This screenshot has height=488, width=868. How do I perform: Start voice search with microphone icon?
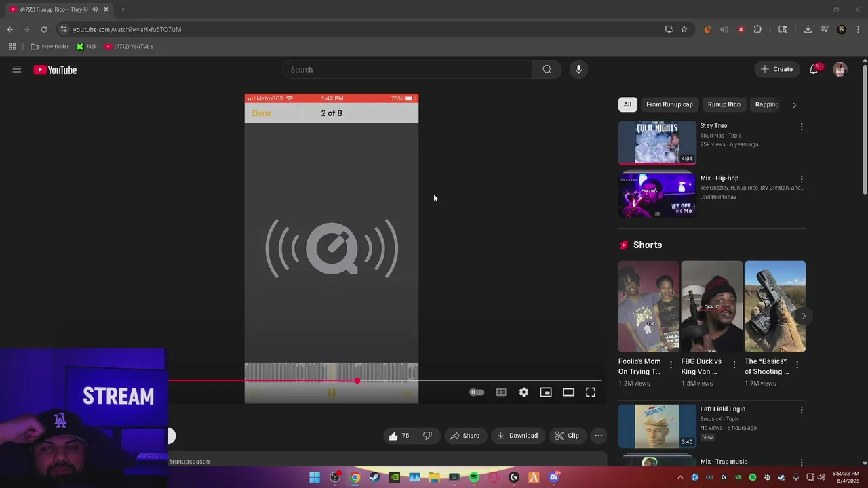tap(578, 69)
